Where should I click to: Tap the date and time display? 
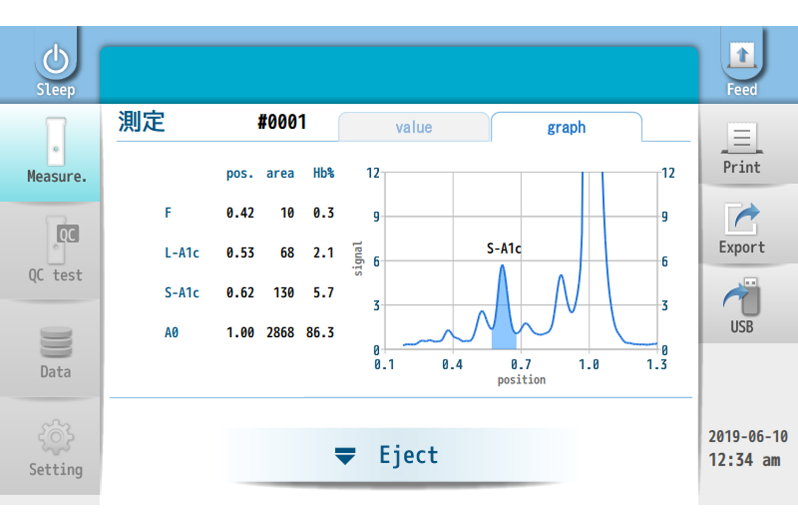click(x=747, y=448)
